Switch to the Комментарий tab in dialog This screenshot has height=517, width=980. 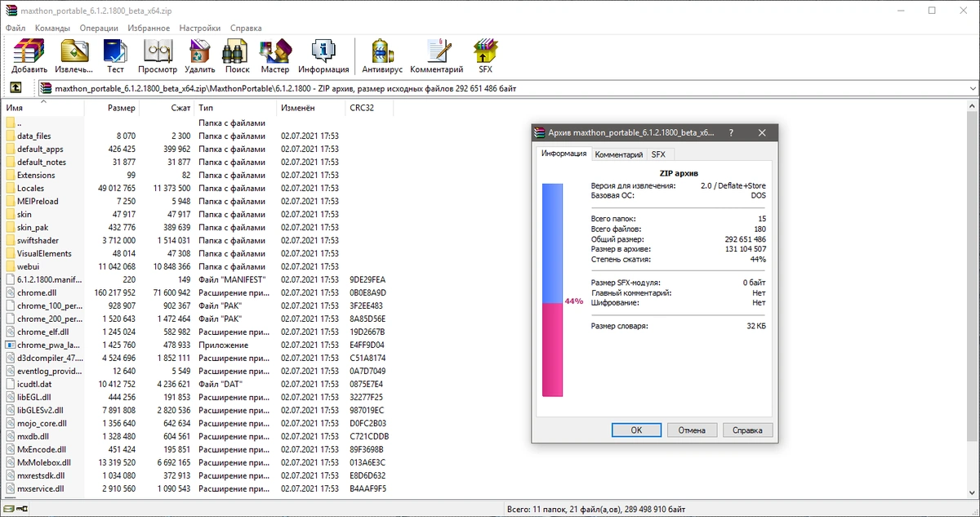pyautogui.click(x=618, y=154)
